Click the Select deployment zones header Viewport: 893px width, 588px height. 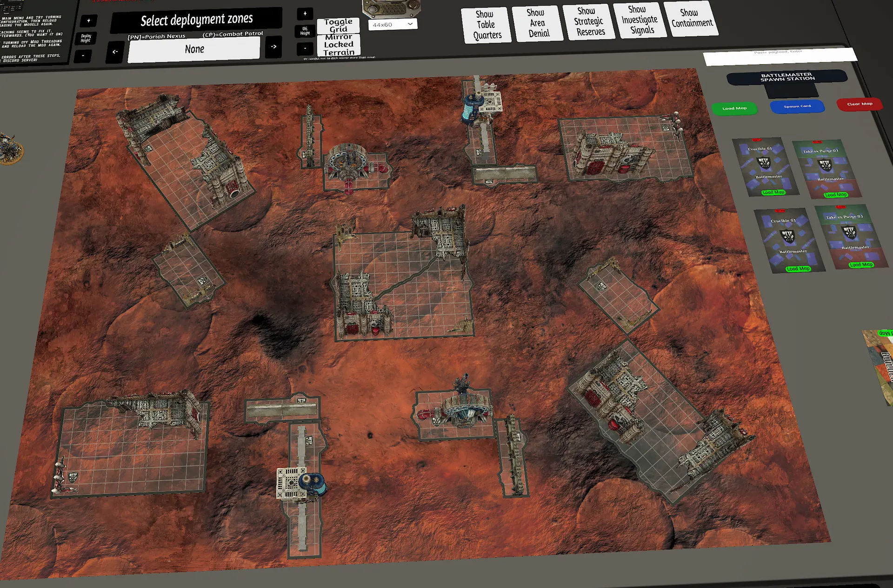pos(196,20)
